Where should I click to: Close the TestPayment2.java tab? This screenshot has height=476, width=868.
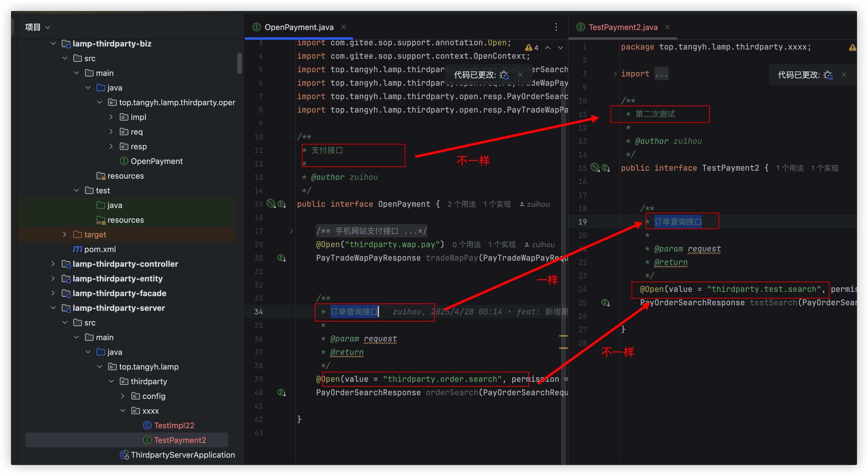pos(667,27)
